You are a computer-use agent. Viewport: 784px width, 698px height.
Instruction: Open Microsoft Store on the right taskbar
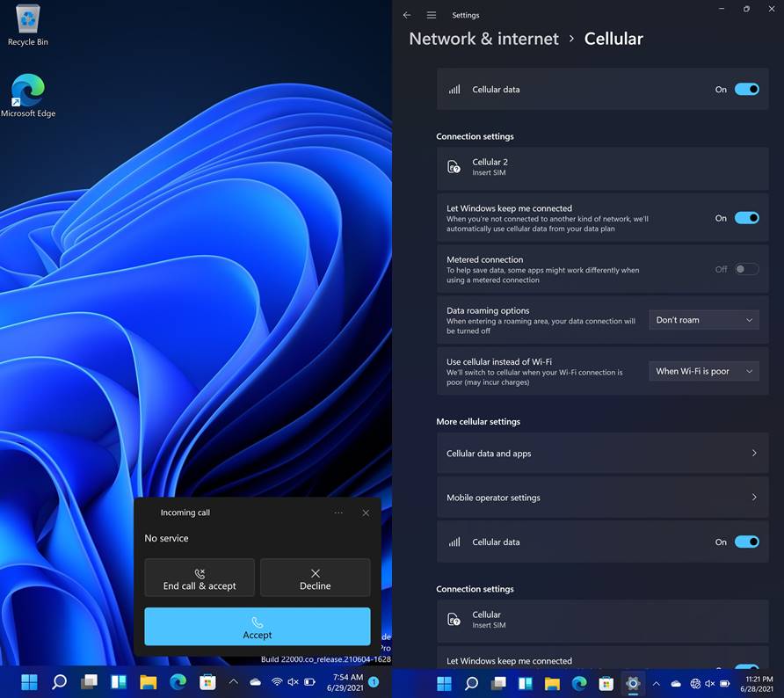606,683
